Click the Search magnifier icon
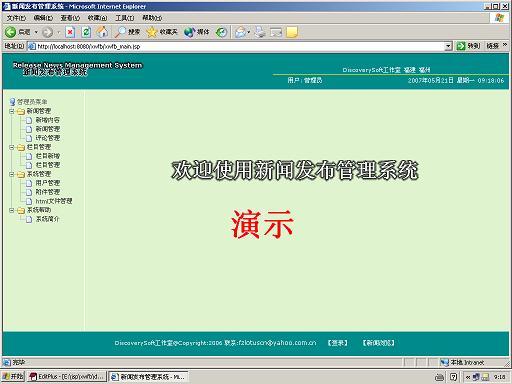 coord(120,32)
